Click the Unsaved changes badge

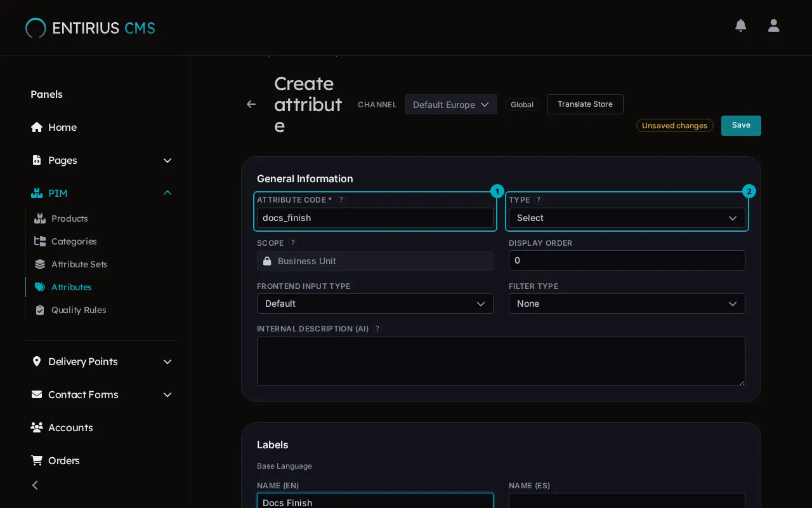pyautogui.click(x=675, y=126)
